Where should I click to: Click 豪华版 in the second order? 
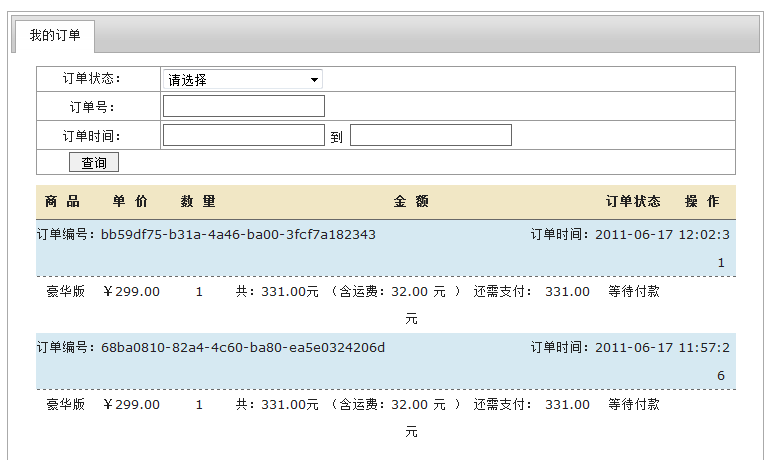click(66, 405)
